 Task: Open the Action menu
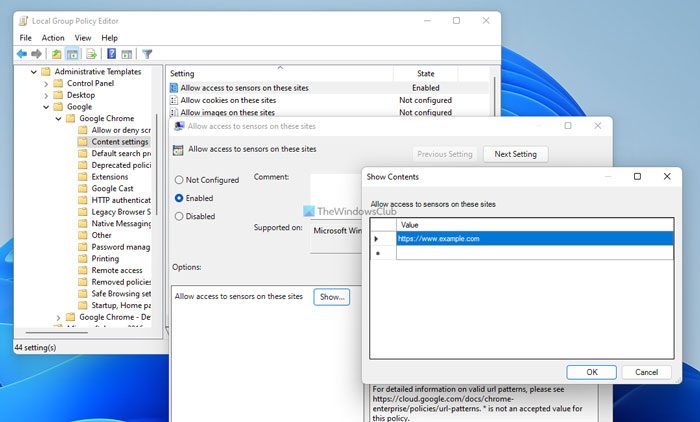click(x=53, y=38)
